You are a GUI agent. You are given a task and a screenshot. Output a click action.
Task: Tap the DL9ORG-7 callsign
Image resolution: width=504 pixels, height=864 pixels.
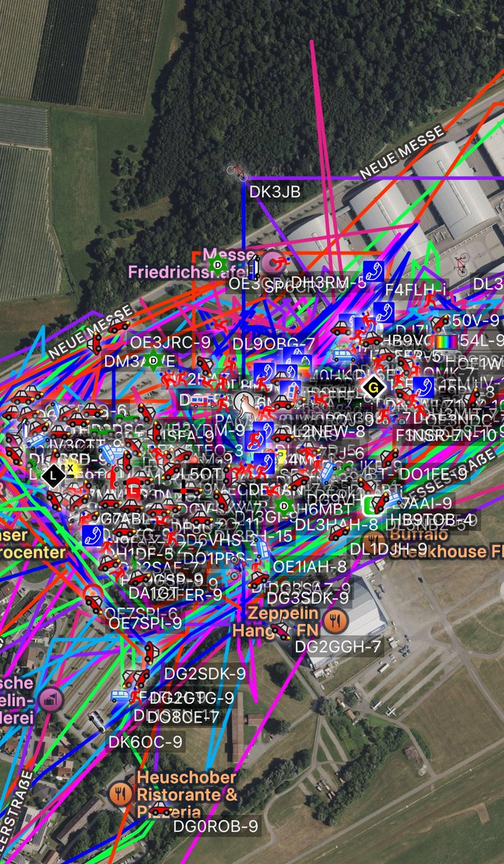[274, 343]
